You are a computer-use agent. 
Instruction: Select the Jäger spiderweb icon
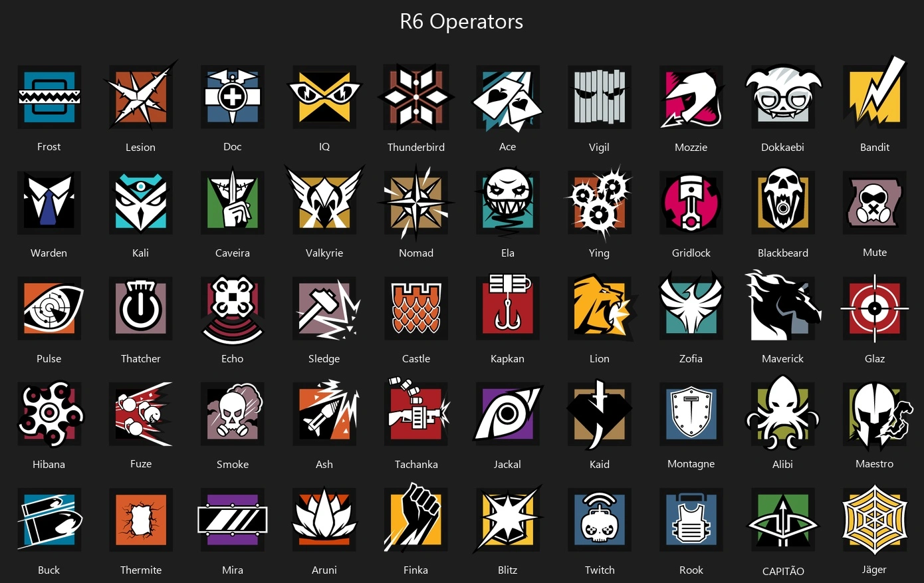875,520
